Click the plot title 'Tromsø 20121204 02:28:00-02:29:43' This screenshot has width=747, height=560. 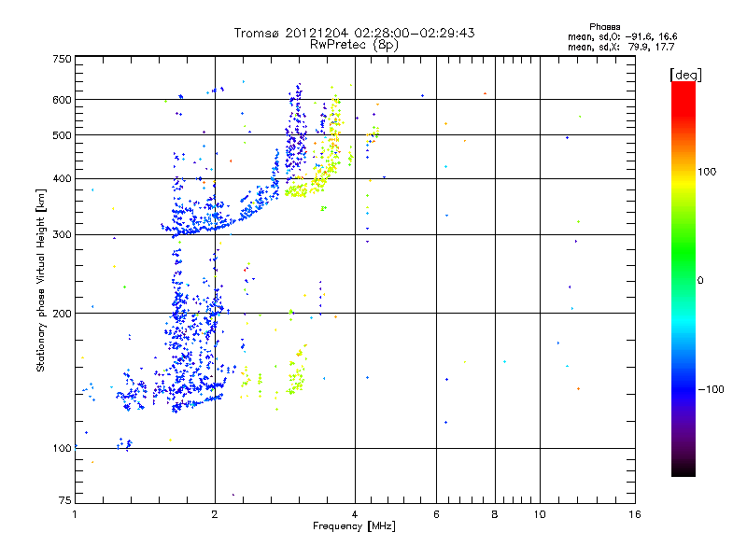point(354,33)
